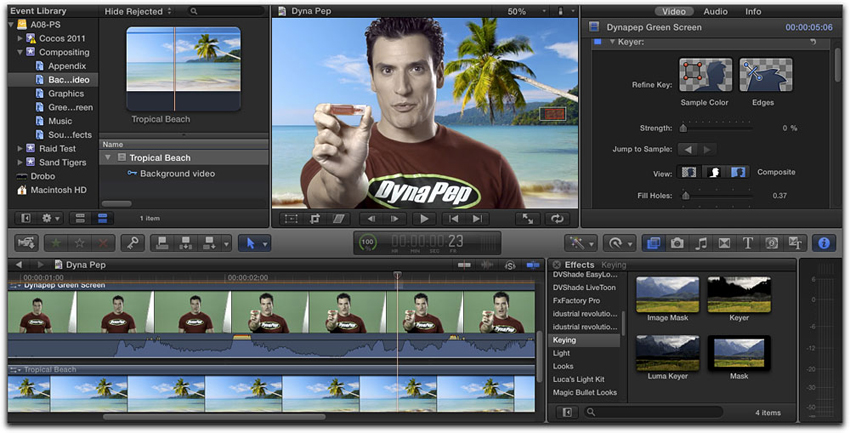Toggle snapping in the timeline
Screen dimensions: 850x433
coord(533,265)
